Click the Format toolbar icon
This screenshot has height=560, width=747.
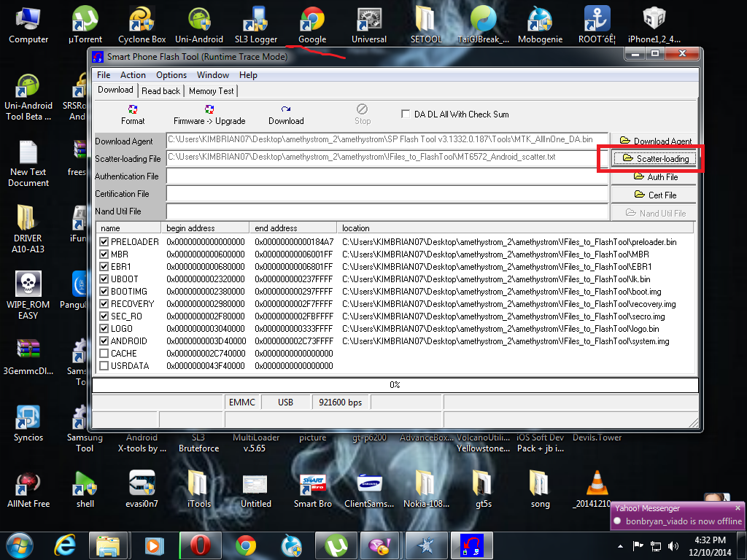click(133, 109)
